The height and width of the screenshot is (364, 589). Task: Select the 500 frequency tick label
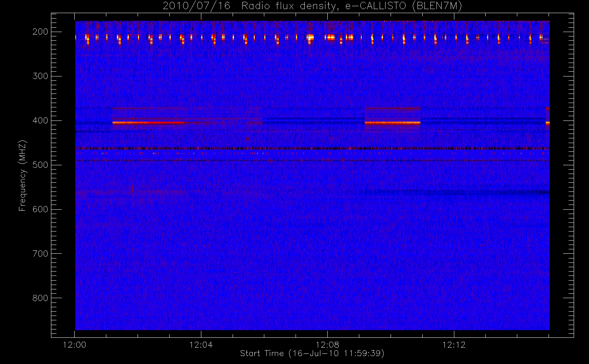[40, 165]
